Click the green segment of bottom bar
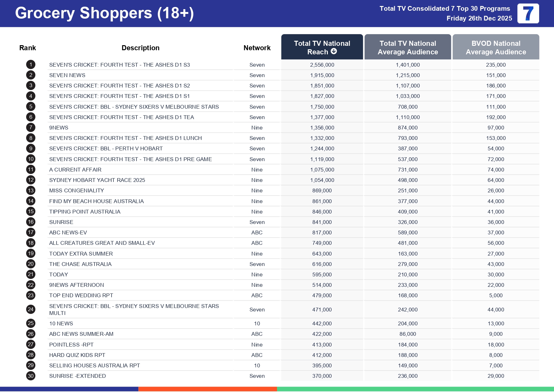554x392 pixels. tap(415, 389)
